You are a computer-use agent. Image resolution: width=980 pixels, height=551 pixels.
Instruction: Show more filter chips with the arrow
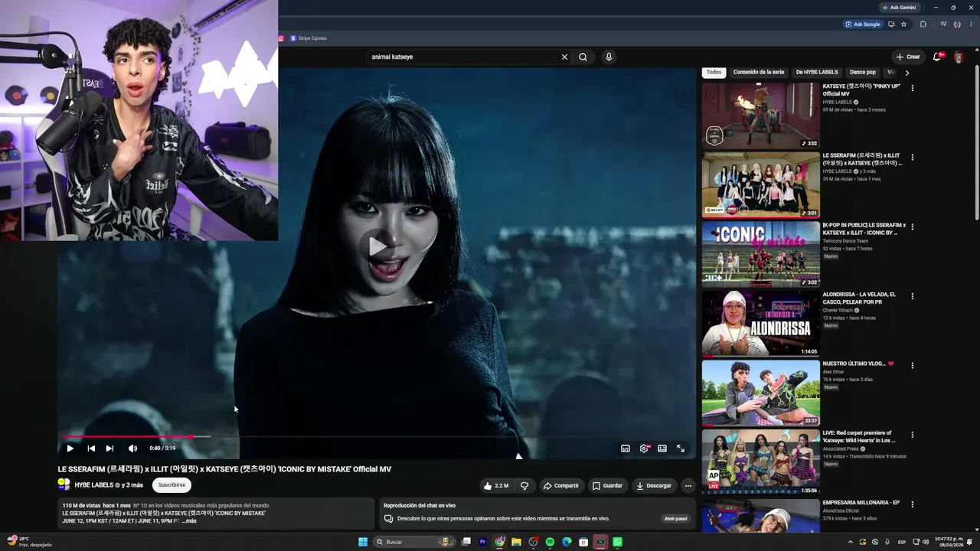click(x=907, y=73)
